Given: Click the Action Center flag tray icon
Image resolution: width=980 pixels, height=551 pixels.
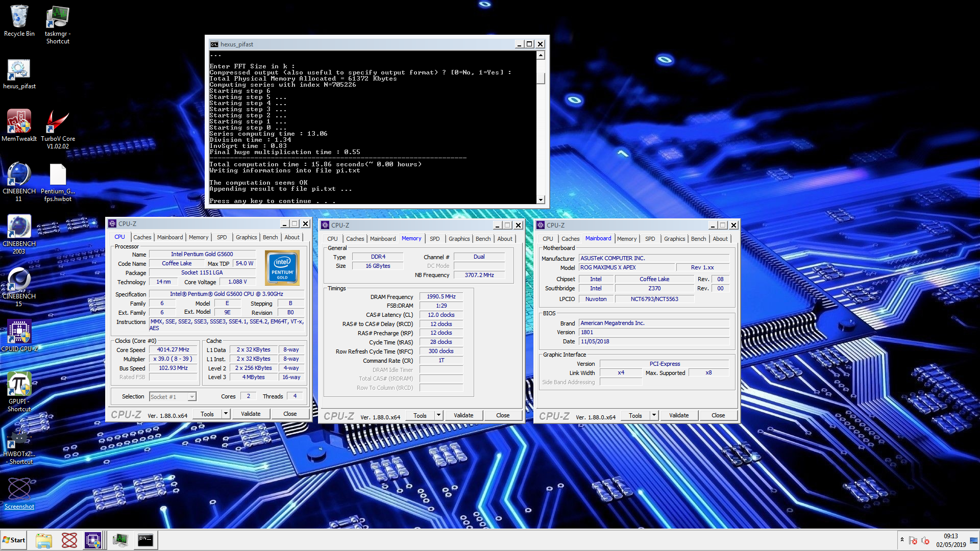Looking at the screenshot, I should (913, 540).
